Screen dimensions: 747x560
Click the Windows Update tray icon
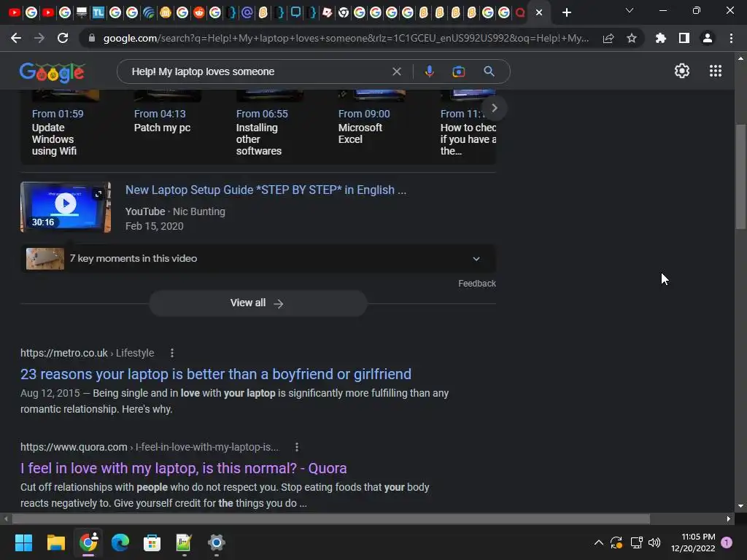click(x=616, y=542)
